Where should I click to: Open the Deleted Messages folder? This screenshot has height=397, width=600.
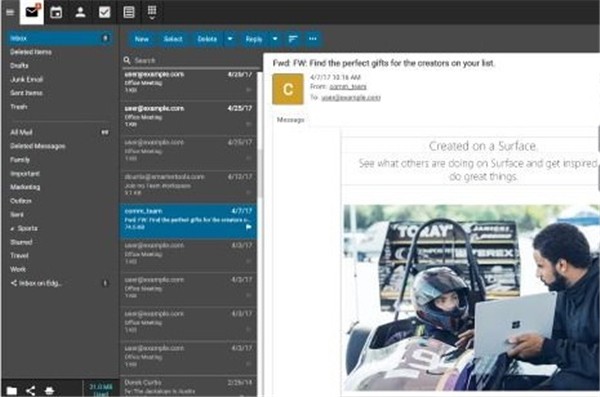[x=38, y=146]
